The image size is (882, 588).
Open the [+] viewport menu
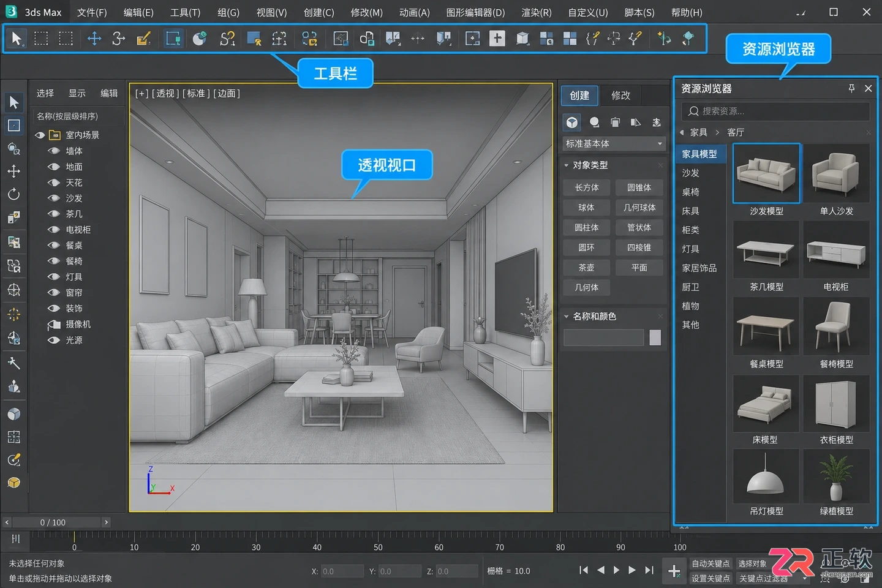pos(142,94)
